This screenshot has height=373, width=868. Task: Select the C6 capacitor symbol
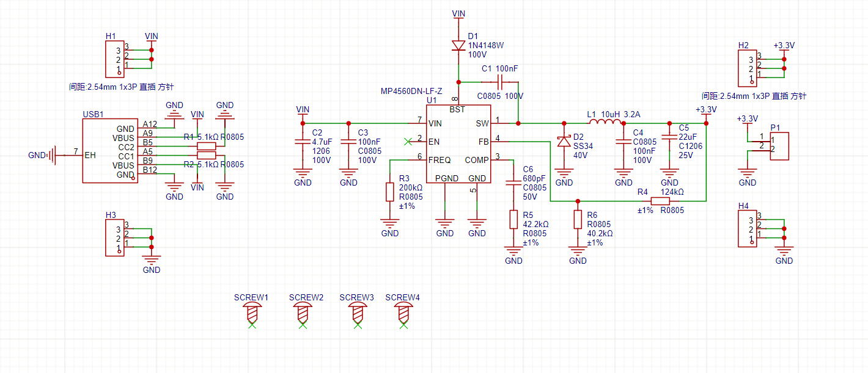click(x=513, y=183)
